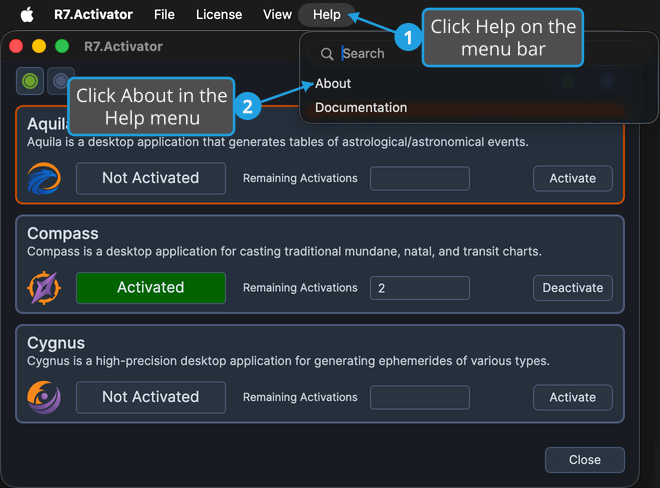Click Compass's description about casting charts
The width and height of the screenshot is (660, 488).
[x=285, y=251]
